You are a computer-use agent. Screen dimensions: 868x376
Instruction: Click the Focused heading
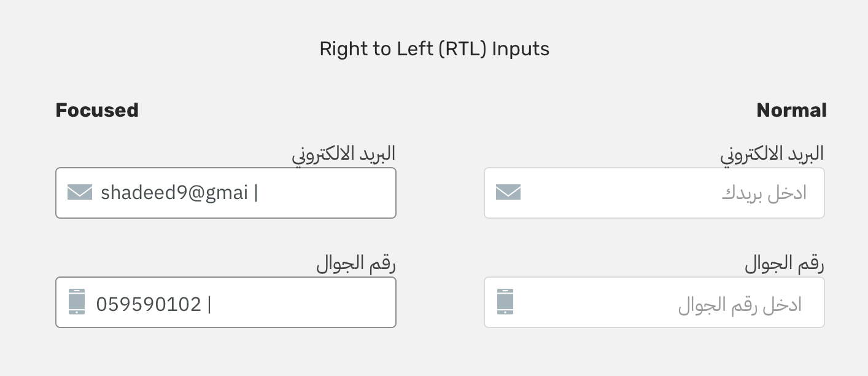click(x=97, y=111)
